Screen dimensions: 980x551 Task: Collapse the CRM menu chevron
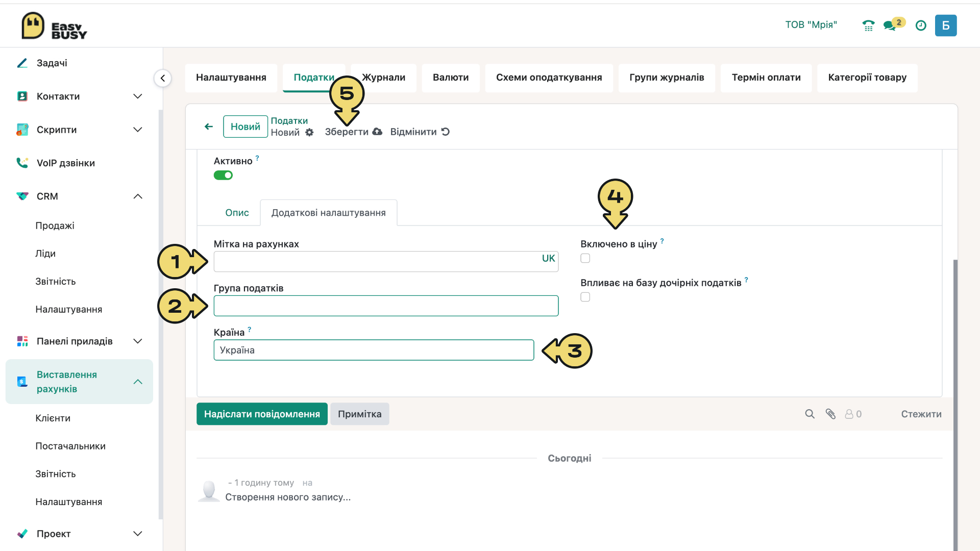138,196
